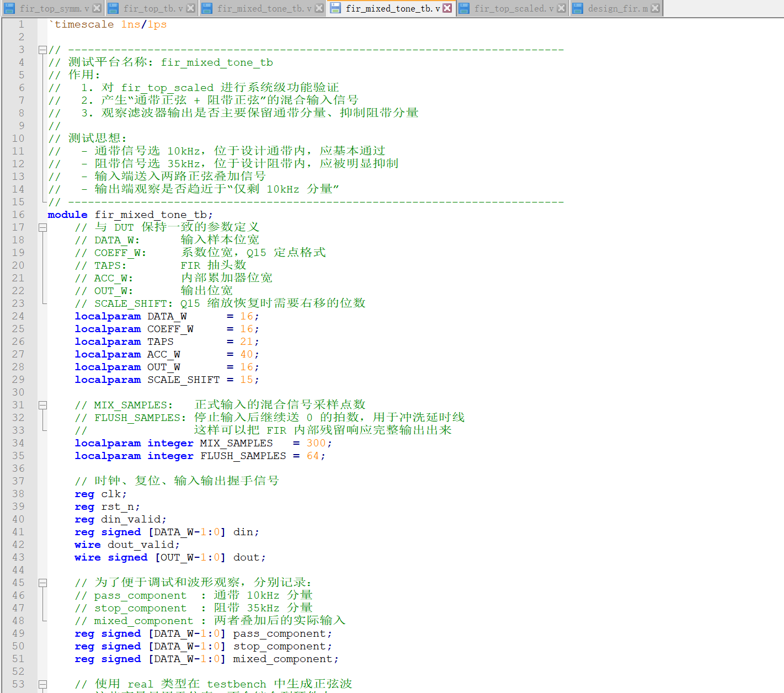Click line number 16 in the margin

[x=18, y=215]
